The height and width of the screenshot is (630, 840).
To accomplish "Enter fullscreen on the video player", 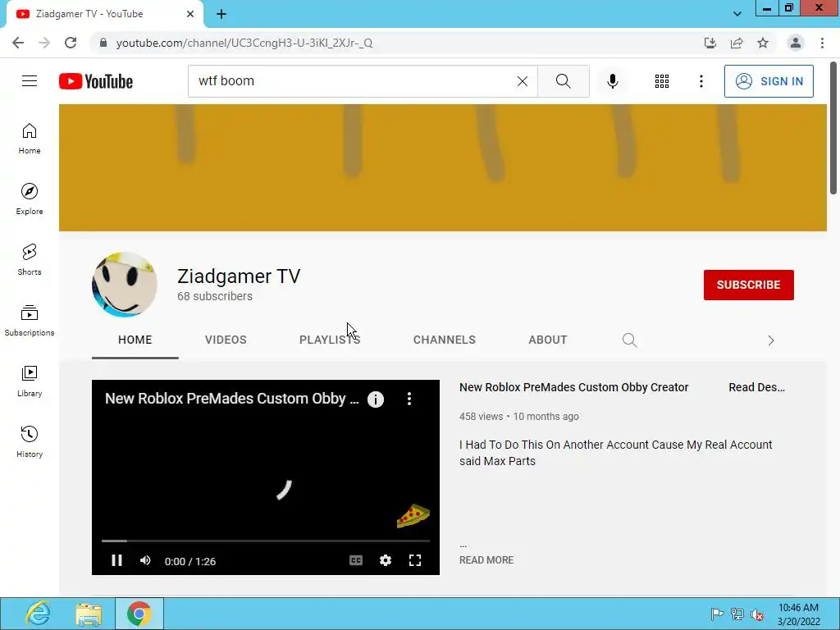I will [414, 560].
